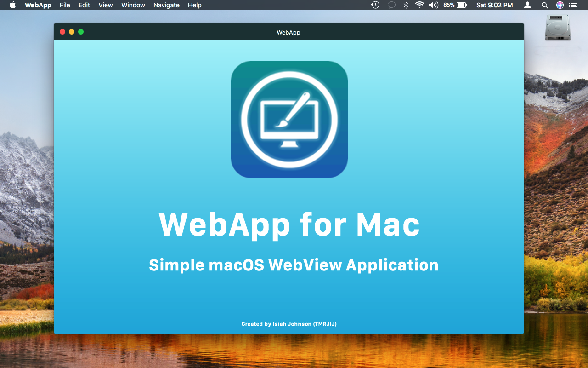Click the WebApp for Mac heading
This screenshot has height=368, width=588.
[289, 224]
